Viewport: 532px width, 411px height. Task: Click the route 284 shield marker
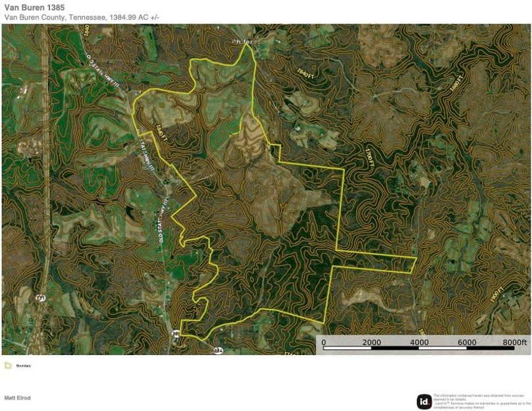pos(218,350)
